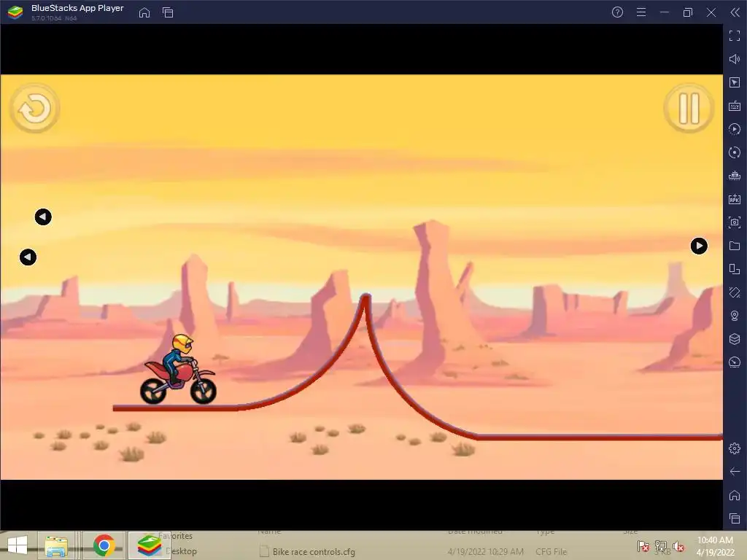This screenshot has height=560, width=747.
Task: Click the Android back arrow in sidebar
Action: click(x=735, y=472)
